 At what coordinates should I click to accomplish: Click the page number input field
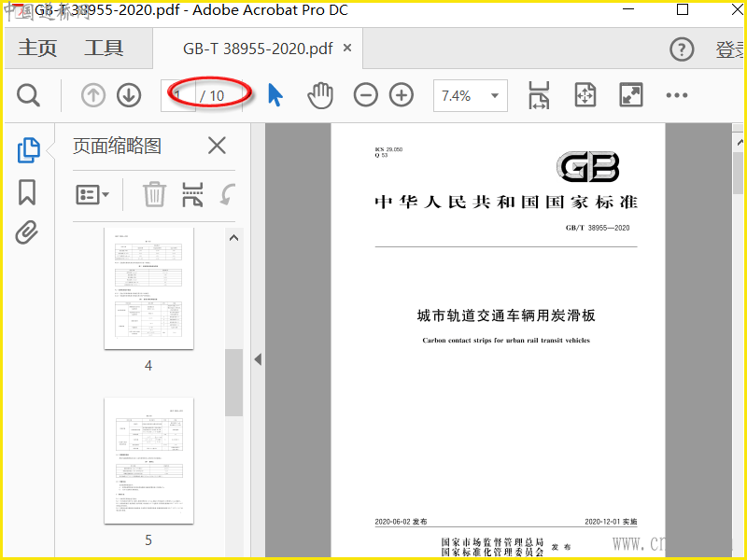click(178, 96)
